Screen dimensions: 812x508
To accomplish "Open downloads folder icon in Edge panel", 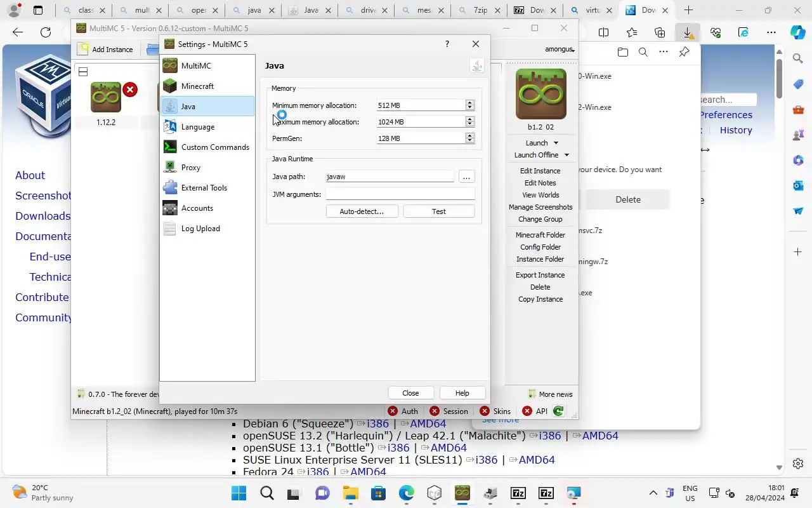I will click(622, 52).
